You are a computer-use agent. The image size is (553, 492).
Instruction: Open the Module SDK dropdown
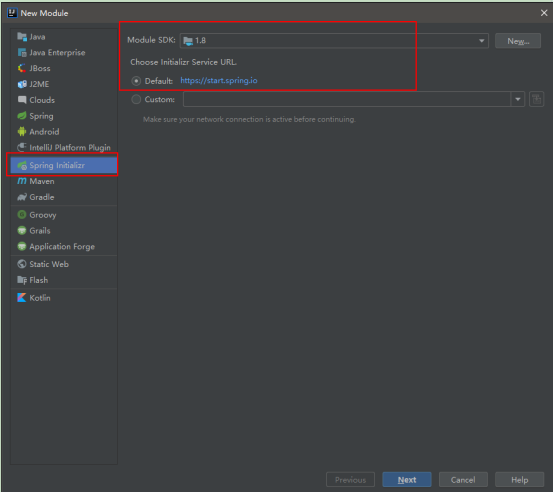tap(334, 41)
